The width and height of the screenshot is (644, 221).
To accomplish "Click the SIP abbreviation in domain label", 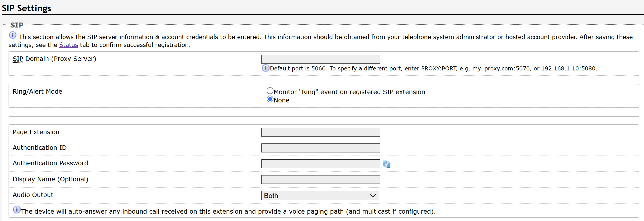I will click(18, 59).
